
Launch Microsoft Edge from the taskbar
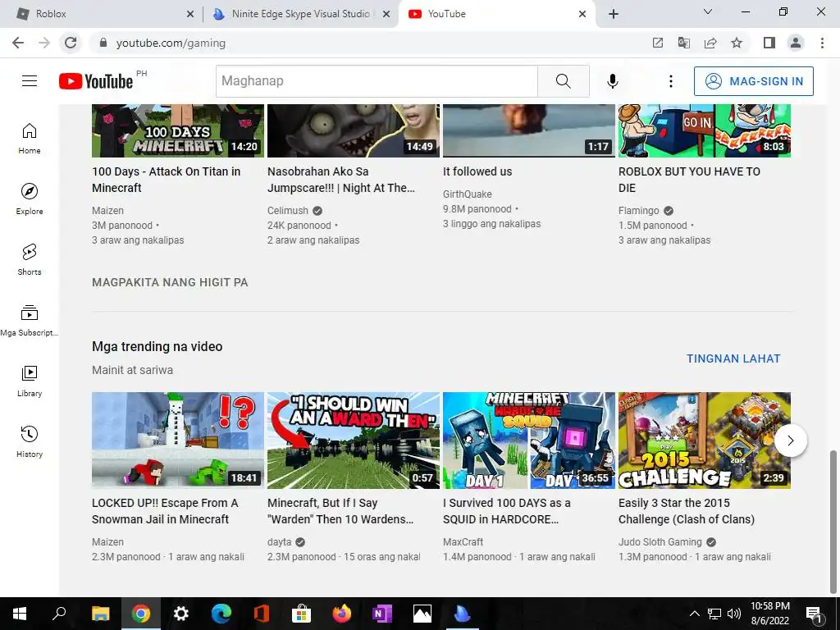point(221,614)
